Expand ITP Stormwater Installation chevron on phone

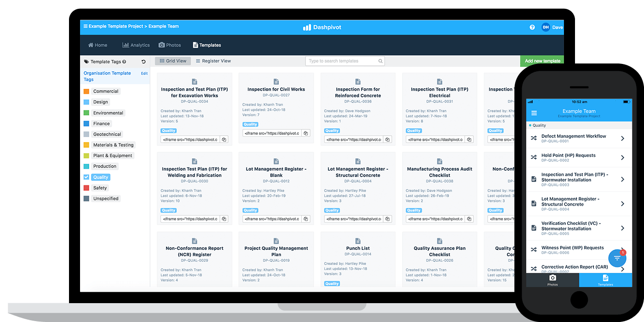pyautogui.click(x=622, y=179)
